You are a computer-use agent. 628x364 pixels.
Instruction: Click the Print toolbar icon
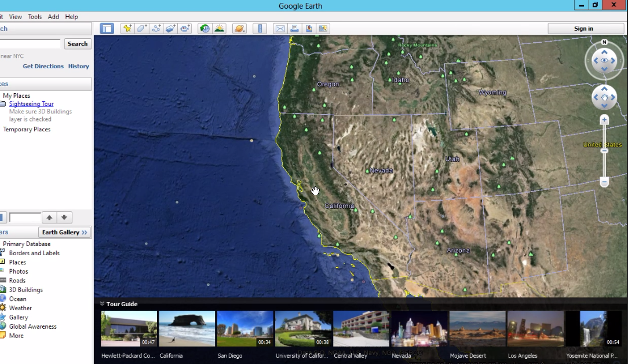point(294,28)
